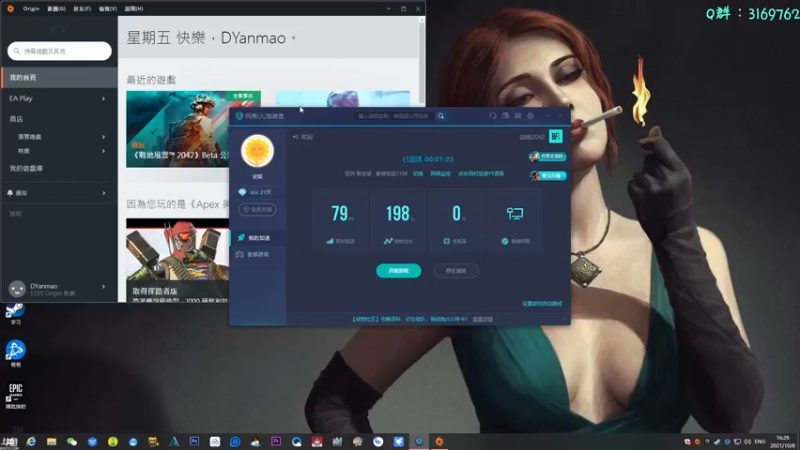Open the 好友(F) menu in Origin
This screenshot has height=450, width=800.
tap(82, 9)
